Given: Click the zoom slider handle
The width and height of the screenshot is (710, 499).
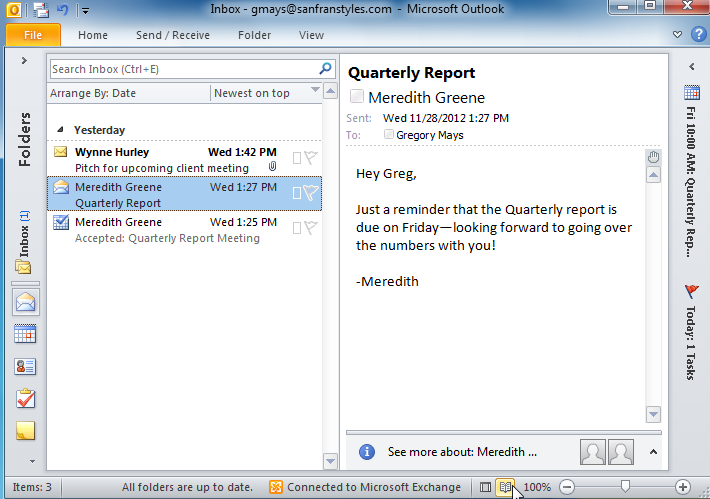Looking at the screenshot, I should pos(625,487).
